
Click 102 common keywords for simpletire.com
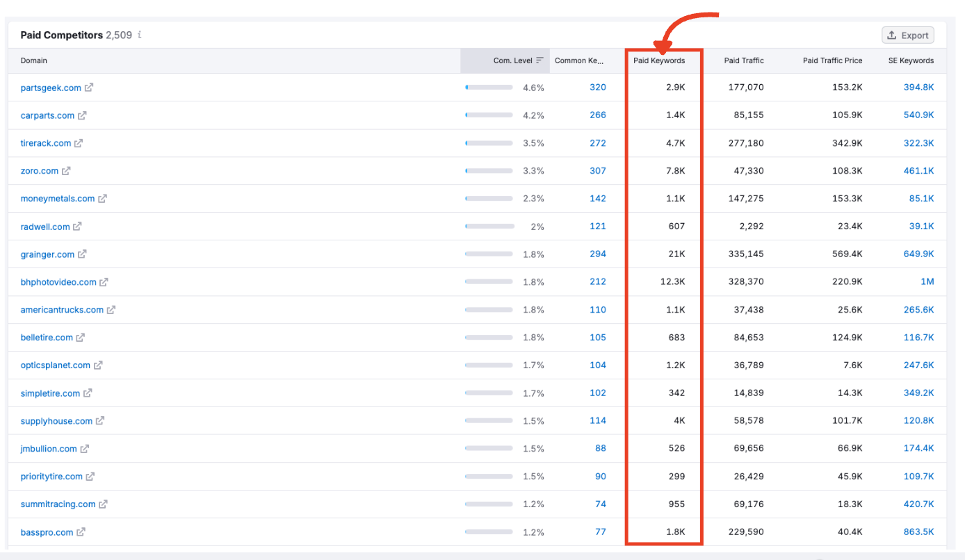tap(598, 393)
